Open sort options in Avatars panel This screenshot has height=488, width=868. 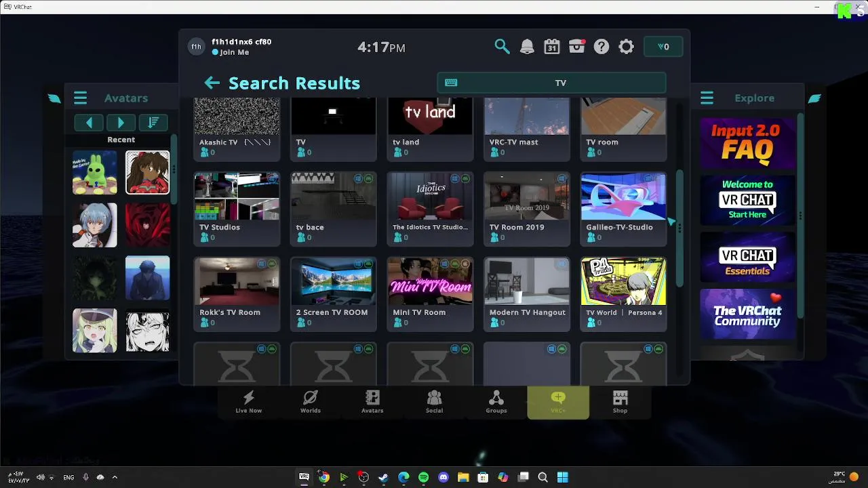point(153,122)
